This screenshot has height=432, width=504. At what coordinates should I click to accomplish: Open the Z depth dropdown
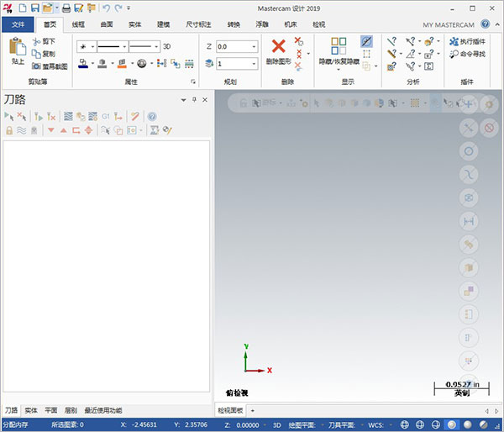pyautogui.click(x=254, y=46)
